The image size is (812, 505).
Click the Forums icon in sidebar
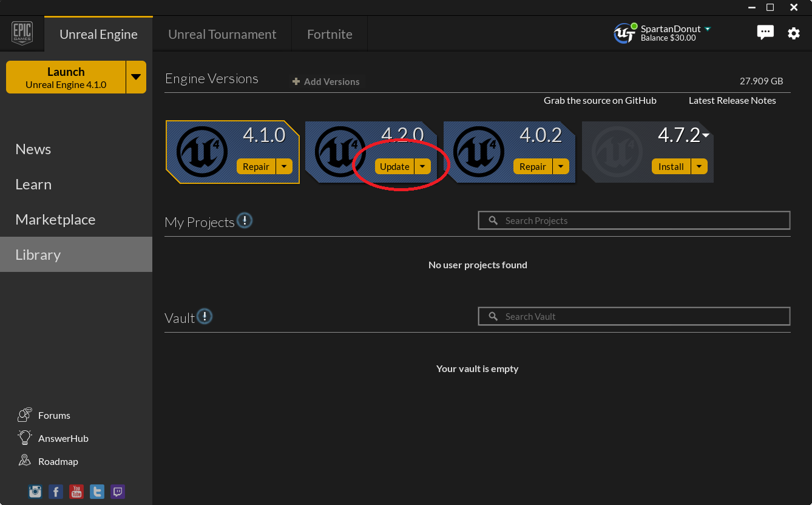pos(25,415)
